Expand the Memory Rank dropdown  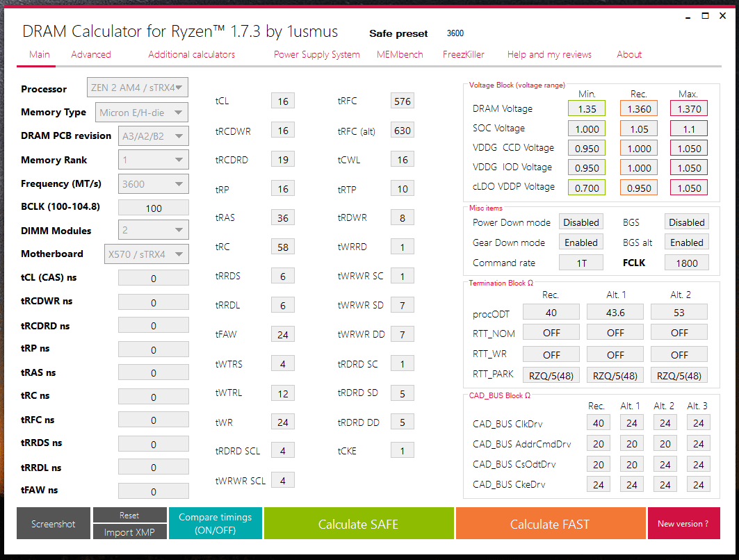pos(153,160)
